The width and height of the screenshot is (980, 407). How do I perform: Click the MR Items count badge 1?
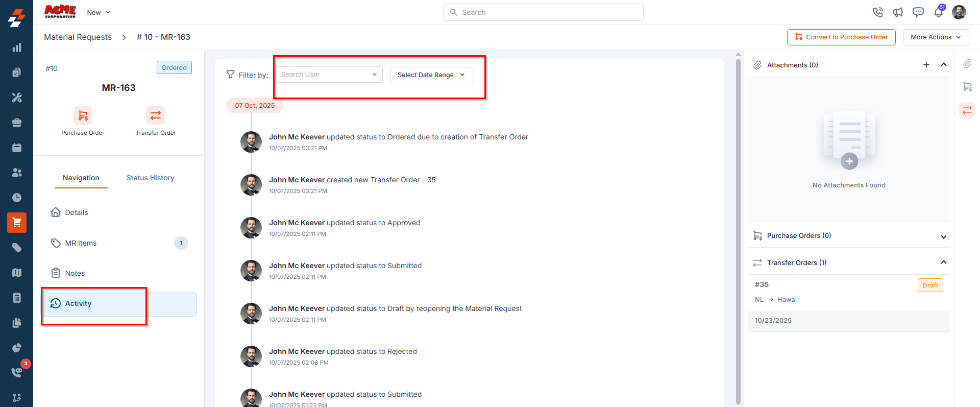(x=181, y=243)
